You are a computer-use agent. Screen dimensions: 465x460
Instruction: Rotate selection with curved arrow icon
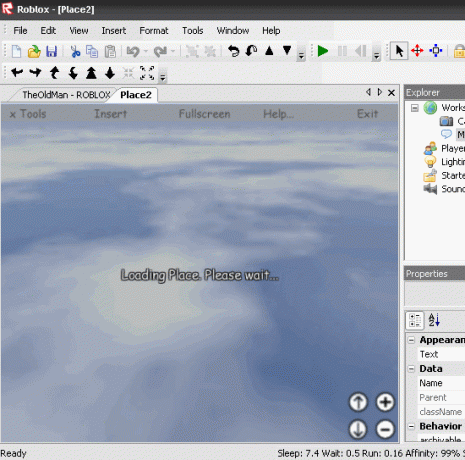coord(234,51)
